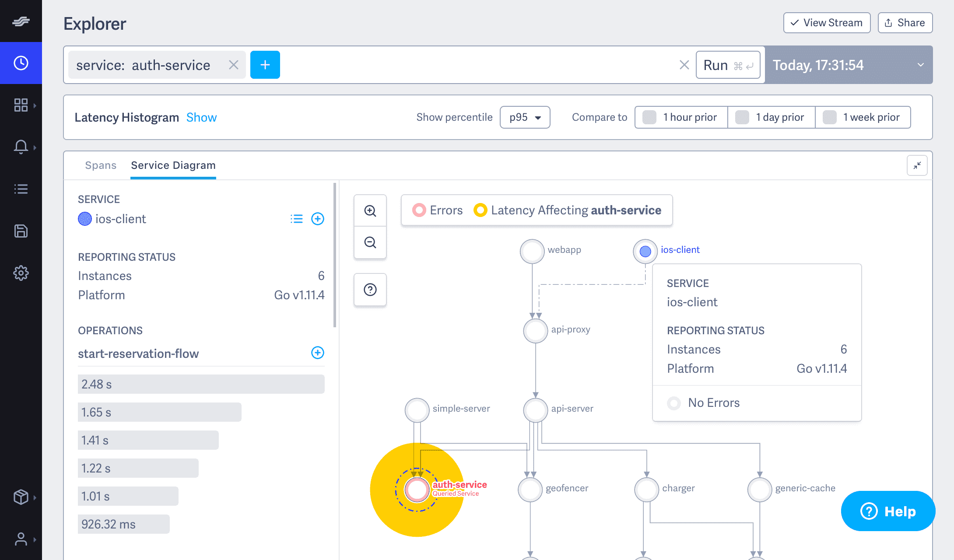This screenshot has height=560, width=954.
Task: Switch to the Spans tab
Action: point(101,165)
